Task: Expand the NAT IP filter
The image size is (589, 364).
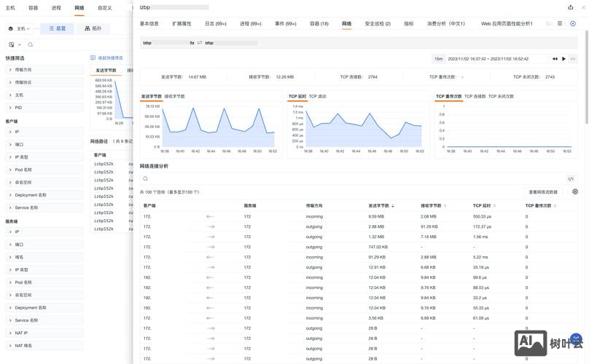Action: pyautogui.click(x=44, y=333)
